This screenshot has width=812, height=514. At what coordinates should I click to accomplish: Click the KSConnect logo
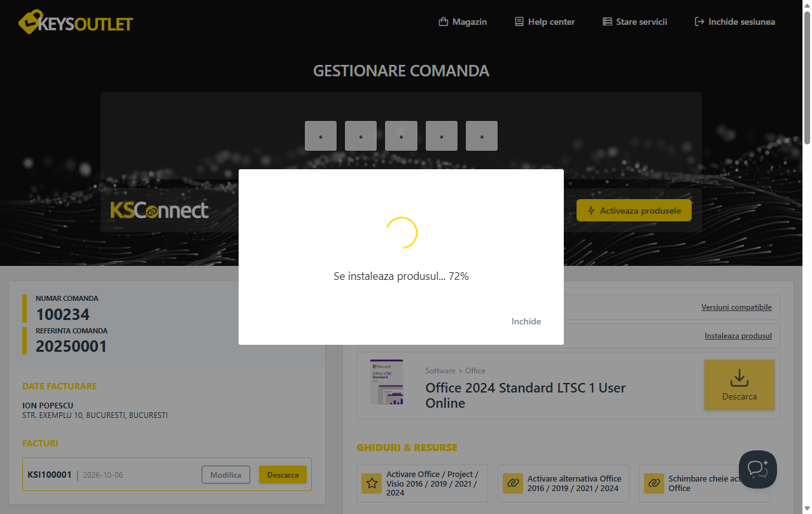159,210
